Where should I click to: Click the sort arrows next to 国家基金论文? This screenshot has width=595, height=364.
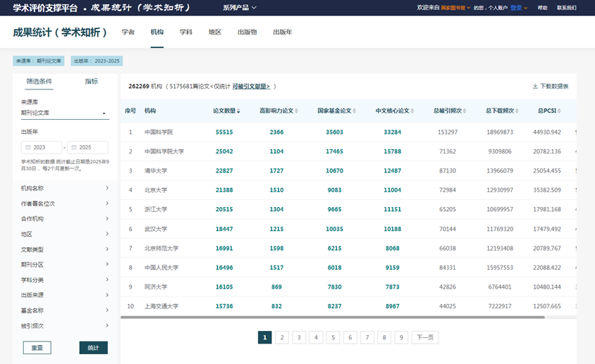click(x=354, y=111)
